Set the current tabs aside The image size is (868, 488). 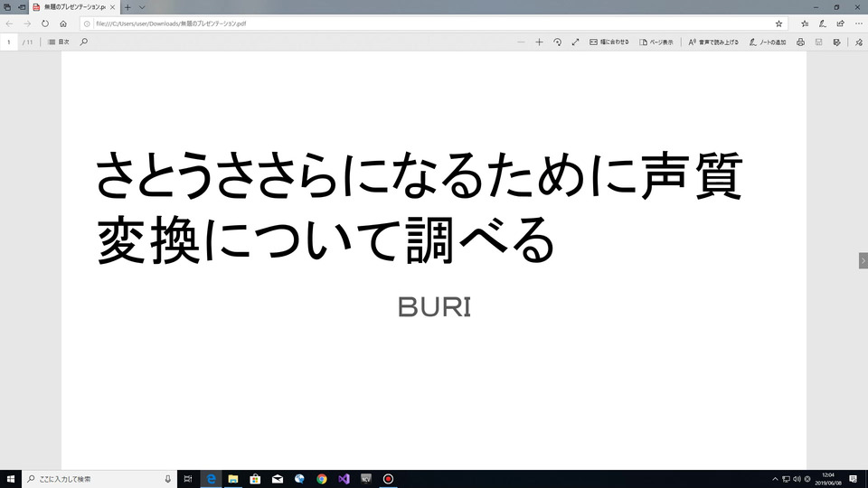(x=22, y=7)
